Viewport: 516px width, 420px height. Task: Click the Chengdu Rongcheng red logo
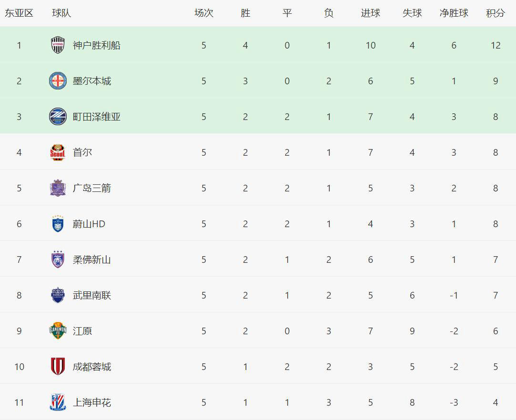pos(58,367)
